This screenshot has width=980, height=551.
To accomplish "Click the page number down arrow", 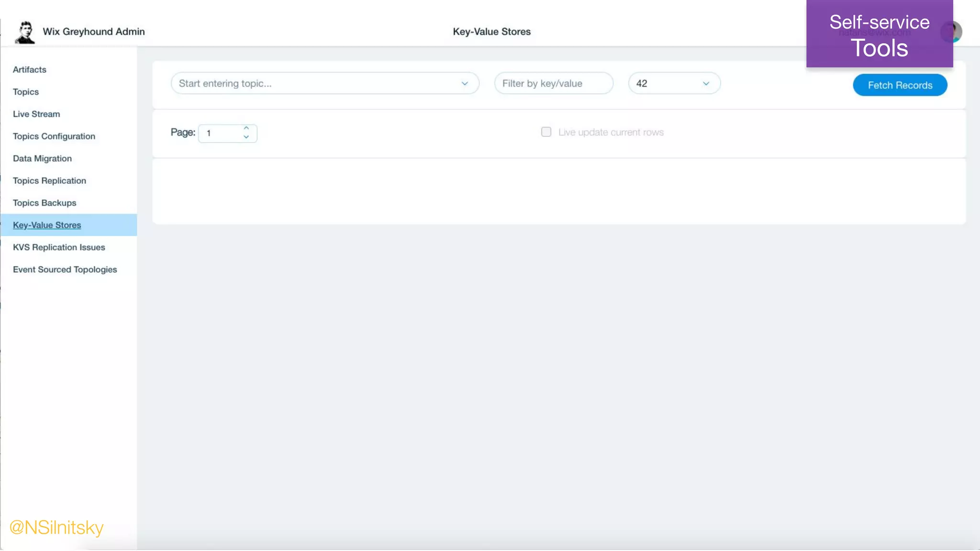I will 246,137.
